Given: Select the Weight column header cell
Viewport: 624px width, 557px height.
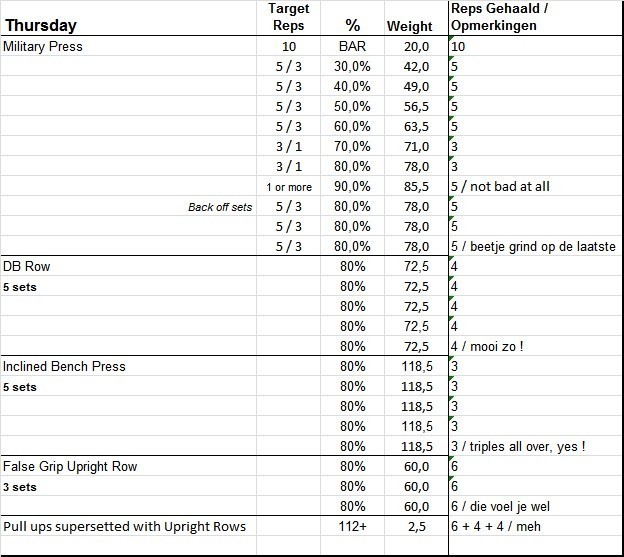Looking at the screenshot, I should [x=410, y=25].
